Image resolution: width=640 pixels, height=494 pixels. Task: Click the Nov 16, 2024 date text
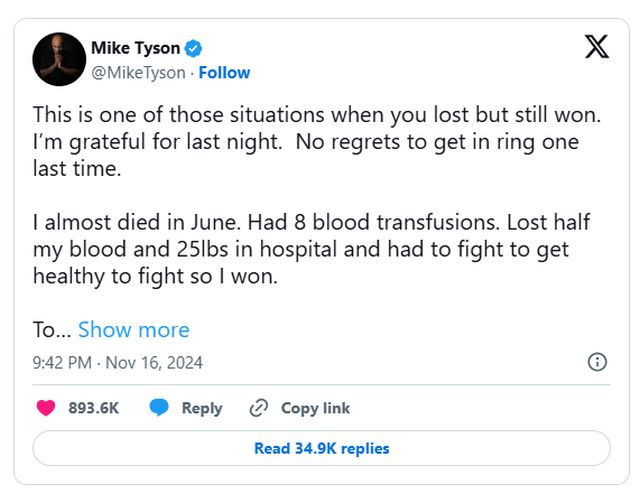coord(155,363)
